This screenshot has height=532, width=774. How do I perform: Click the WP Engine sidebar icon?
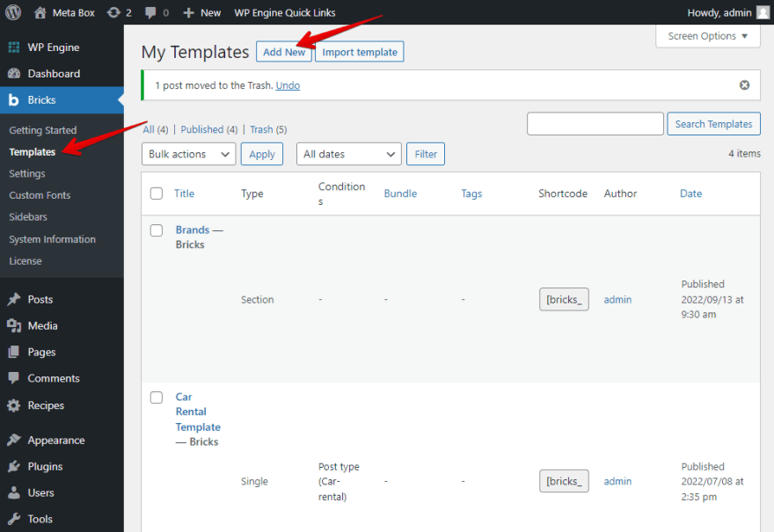(14, 47)
